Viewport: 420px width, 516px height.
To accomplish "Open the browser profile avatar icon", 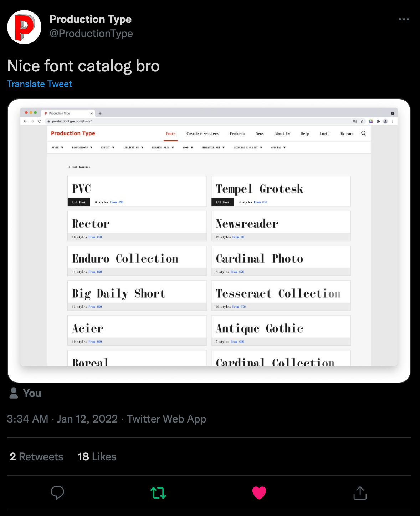I will pos(385,121).
